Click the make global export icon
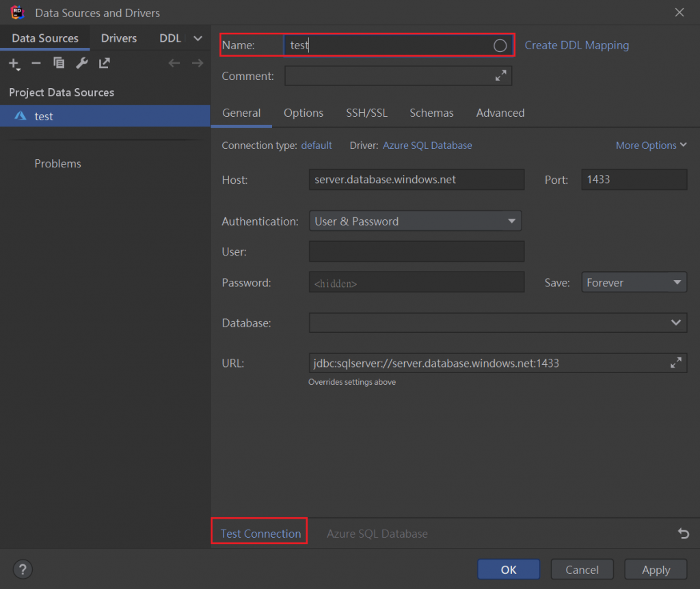The image size is (700, 589). (x=105, y=64)
